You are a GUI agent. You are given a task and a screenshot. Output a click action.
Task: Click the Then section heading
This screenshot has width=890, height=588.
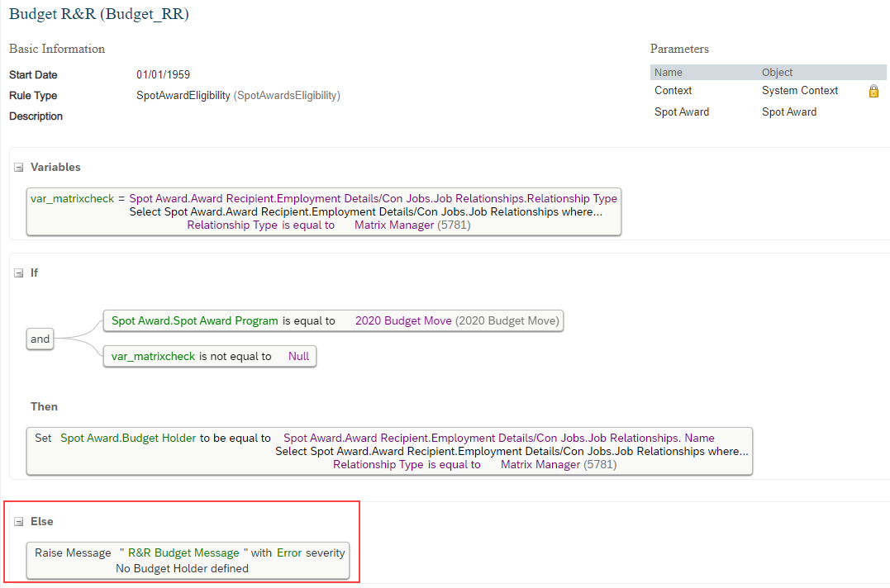click(45, 406)
